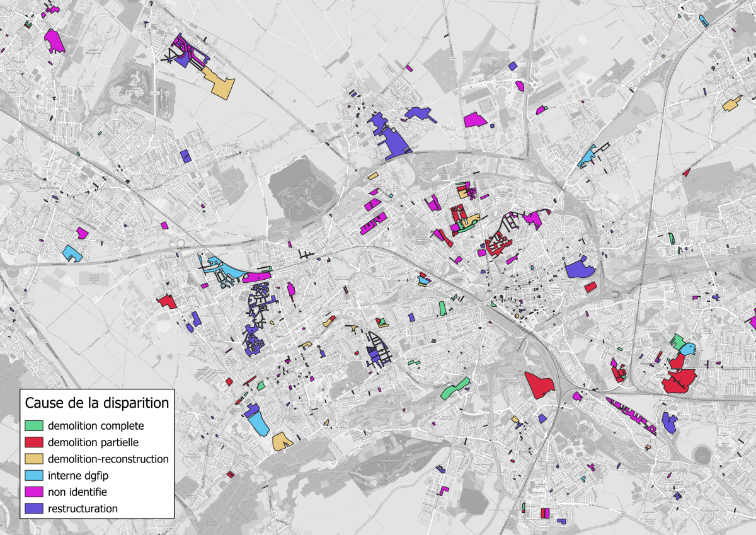
Task: Click the large tan polygon in top-left area
Action: [x=219, y=84]
